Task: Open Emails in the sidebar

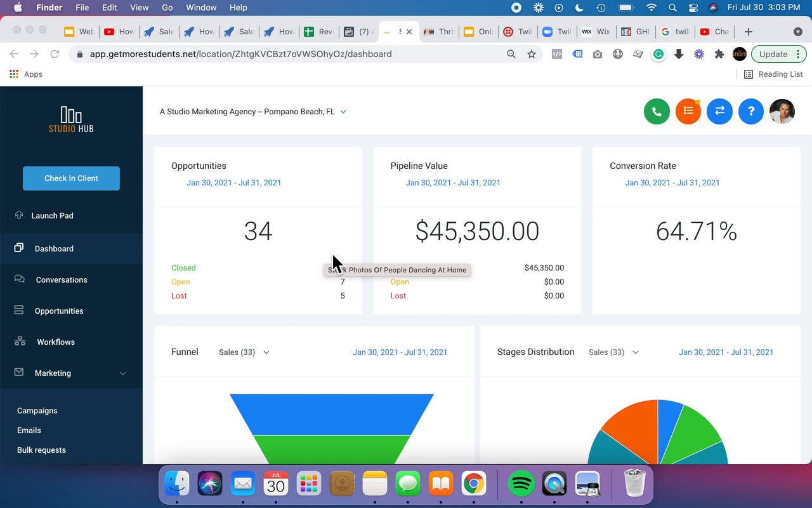Action: point(29,430)
